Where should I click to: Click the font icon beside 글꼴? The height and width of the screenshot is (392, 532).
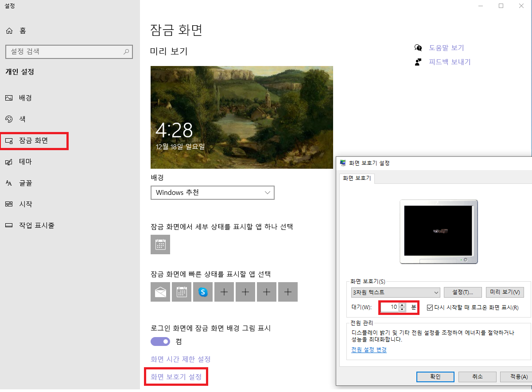[9, 183]
